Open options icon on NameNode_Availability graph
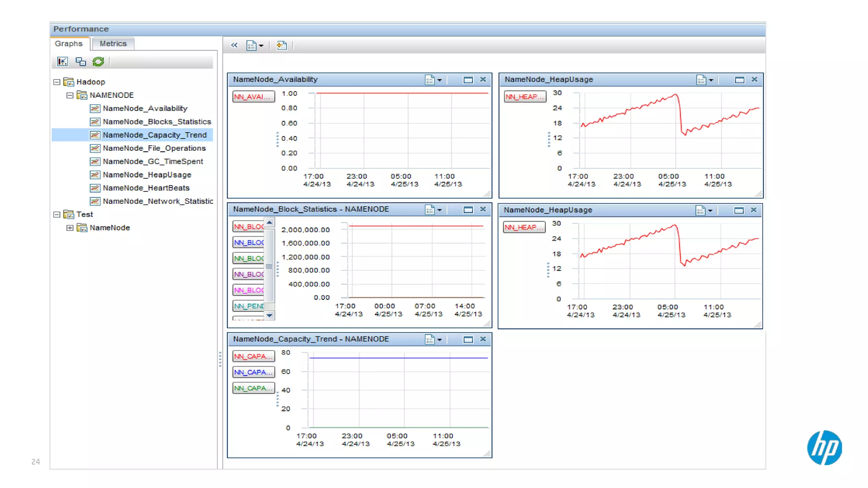 point(430,80)
